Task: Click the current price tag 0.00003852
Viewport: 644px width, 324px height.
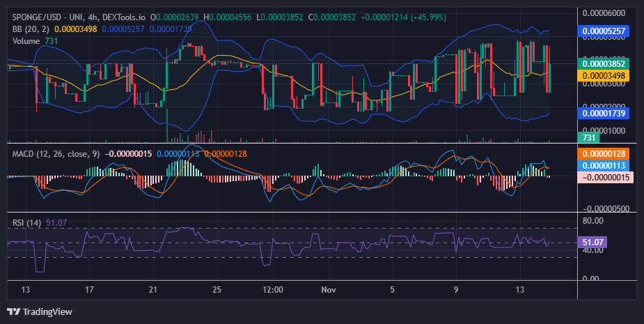Action: pyautogui.click(x=604, y=63)
